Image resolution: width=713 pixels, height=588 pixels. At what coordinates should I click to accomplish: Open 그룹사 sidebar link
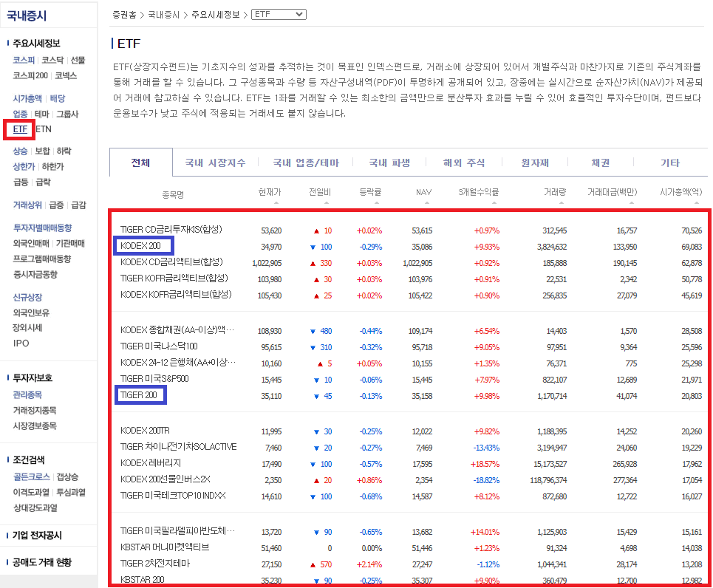67,114
